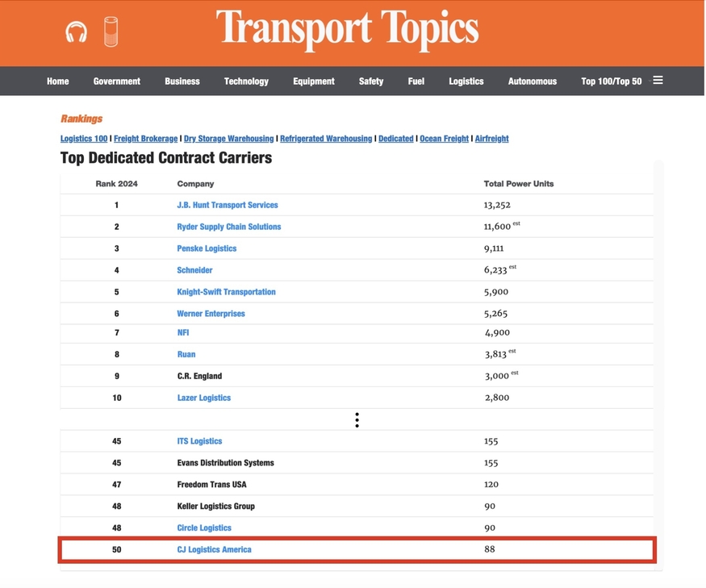Viewport: 706px width, 588px height.
Task: Click the Freedom Trans USA name
Action: point(211,485)
